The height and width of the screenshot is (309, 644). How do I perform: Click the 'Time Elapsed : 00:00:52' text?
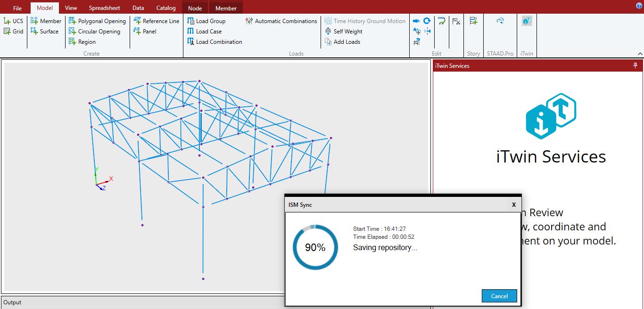tap(384, 237)
